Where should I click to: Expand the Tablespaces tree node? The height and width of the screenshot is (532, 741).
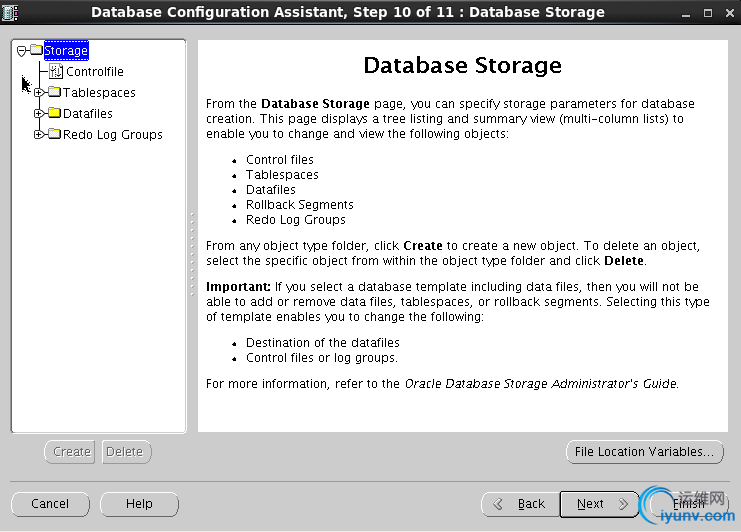[x=40, y=93]
